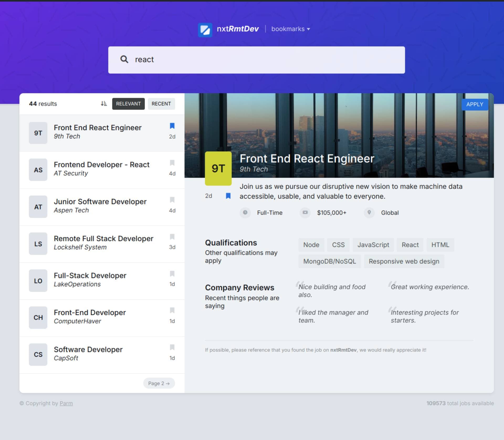
Task: Open Software Developer listing
Action: [x=102, y=355]
